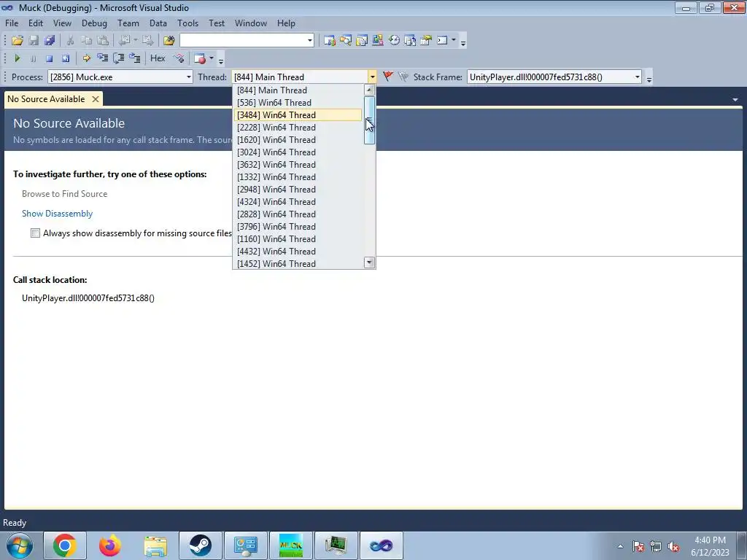747x560 pixels.
Task: Click the Restart debugging icon
Action: pyautogui.click(x=65, y=58)
